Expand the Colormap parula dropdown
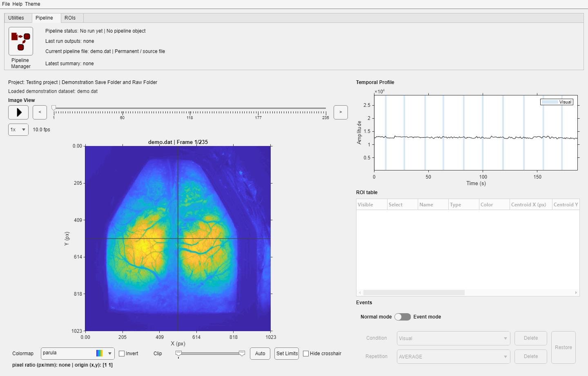The width and height of the screenshot is (588, 376). pos(78,354)
